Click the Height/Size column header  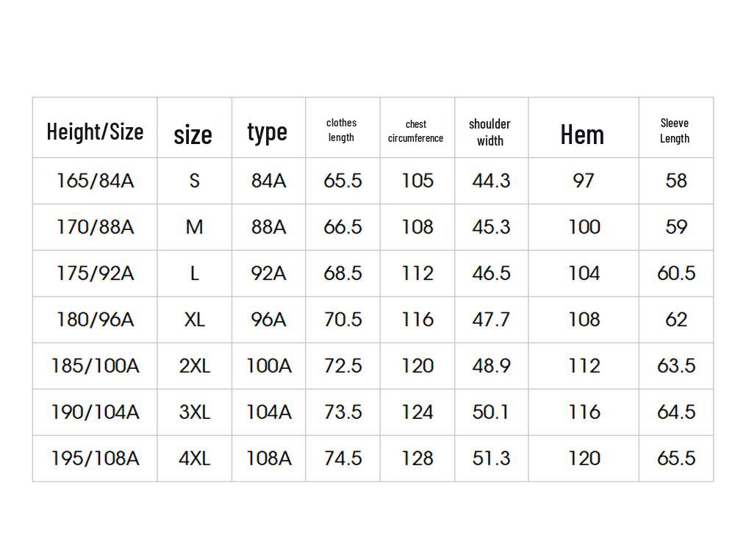95,132
